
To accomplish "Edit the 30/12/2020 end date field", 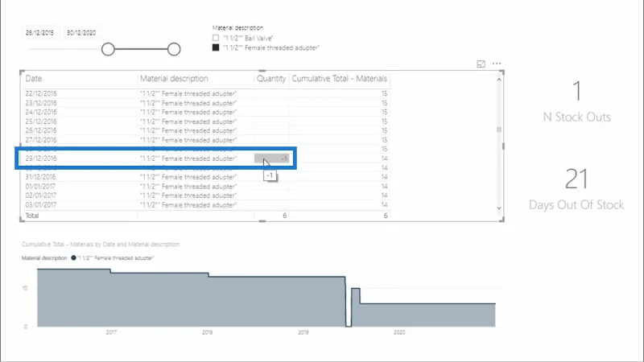I will coord(81,32).
